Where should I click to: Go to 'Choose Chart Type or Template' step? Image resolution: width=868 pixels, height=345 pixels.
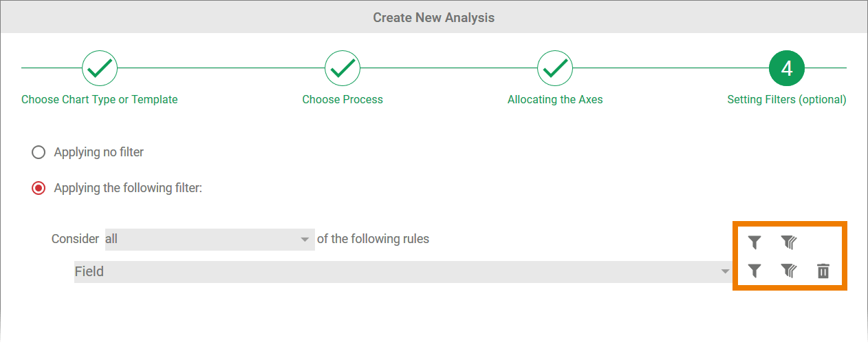pyautogui.click(x=100, y=100)
